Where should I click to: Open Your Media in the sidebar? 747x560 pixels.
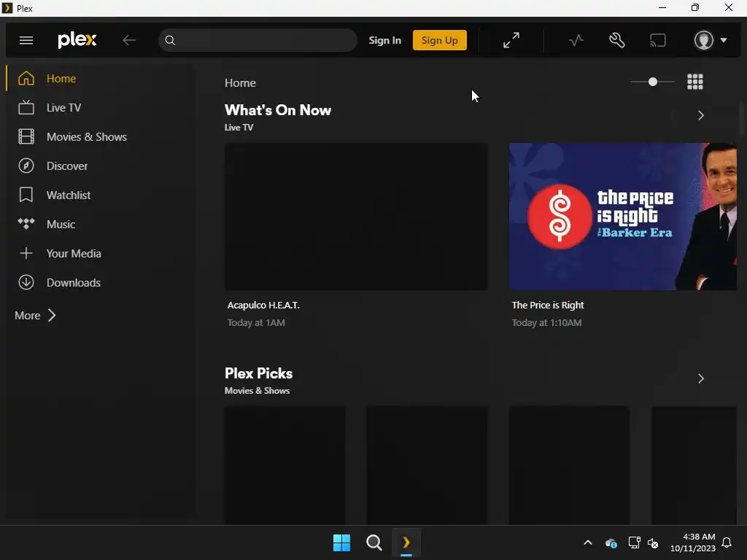click(x=100, y=253)
